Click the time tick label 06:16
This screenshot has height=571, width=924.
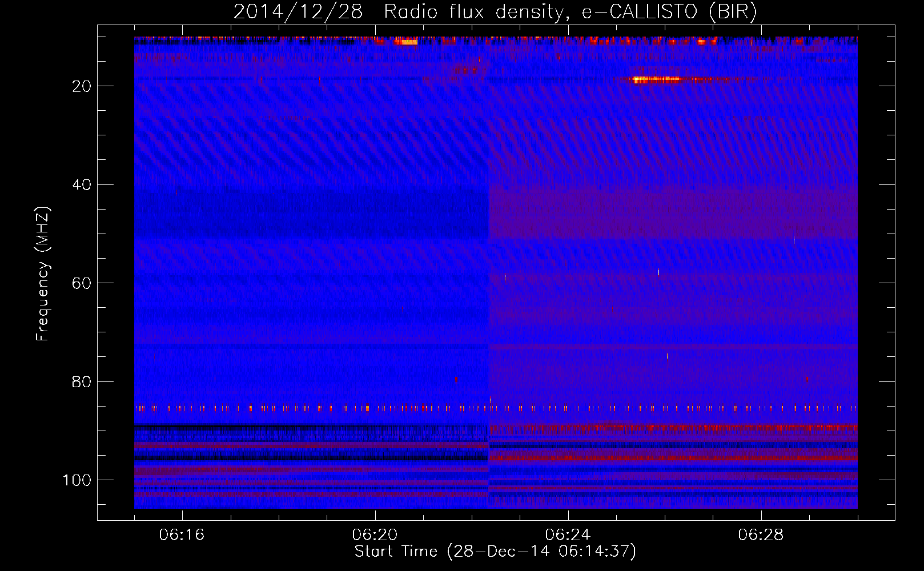coord(182,535)
